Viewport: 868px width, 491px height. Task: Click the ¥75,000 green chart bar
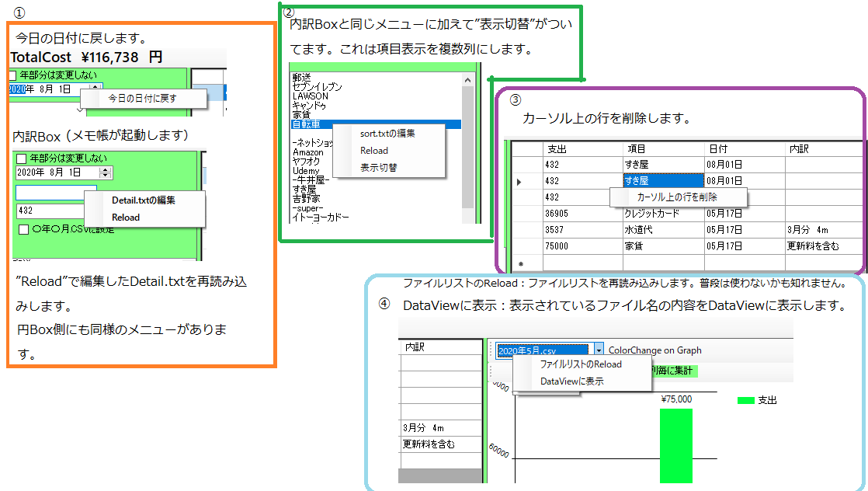(676, 446)
